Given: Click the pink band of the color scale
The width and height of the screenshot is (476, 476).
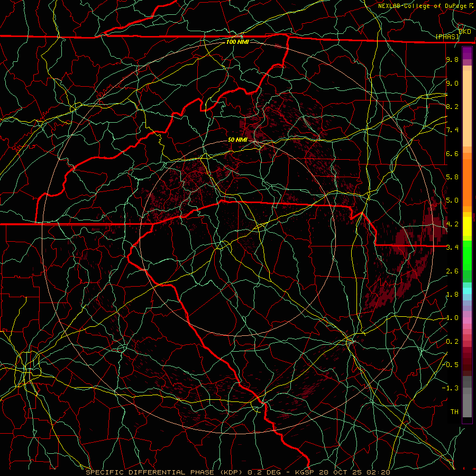Looking at the screenshot, I should 467,321.
